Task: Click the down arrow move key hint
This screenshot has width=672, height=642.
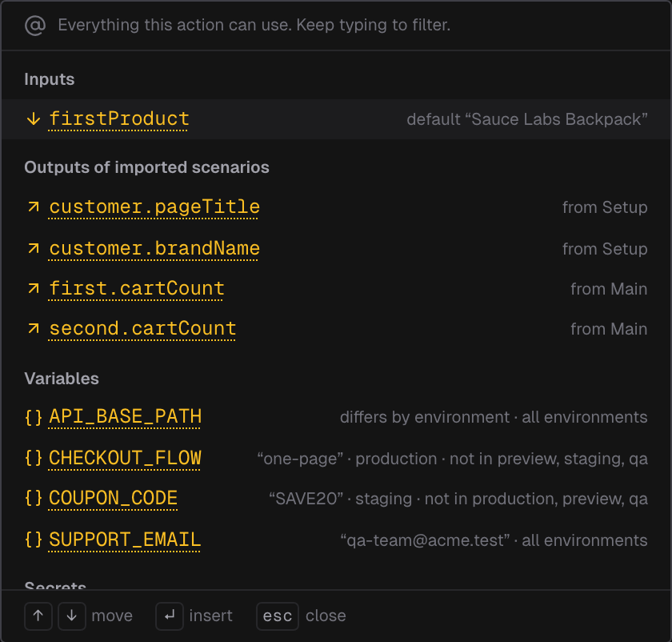Action: tap(72, 616)
